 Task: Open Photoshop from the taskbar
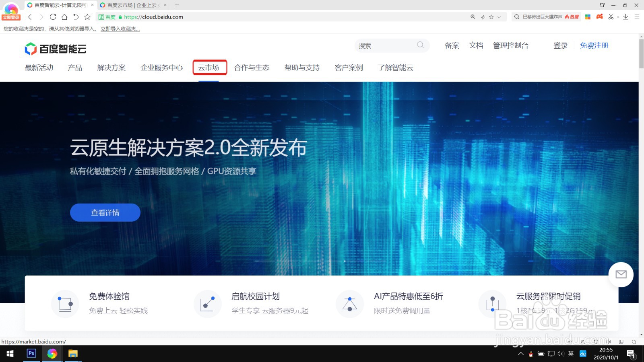click(31, 353)
